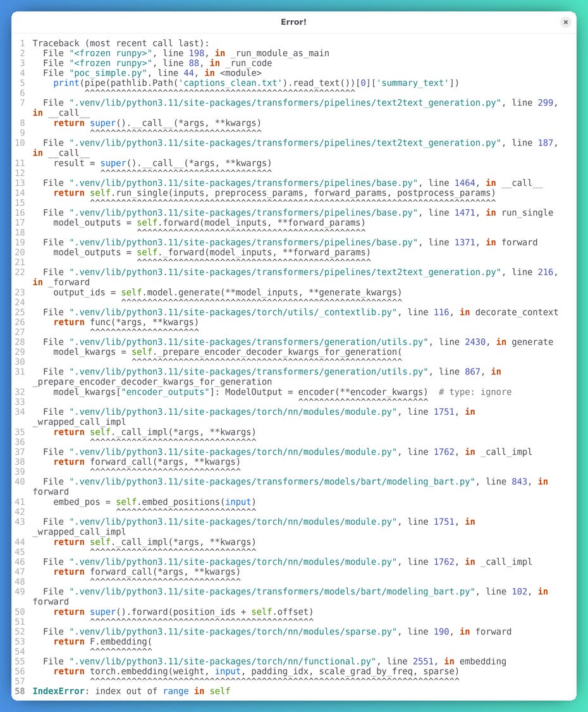Select base.py line 1464 file entry
588x712 pixels.
293,183
